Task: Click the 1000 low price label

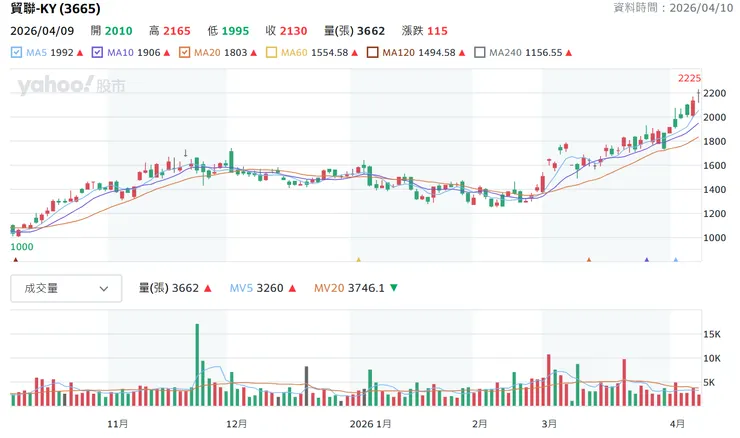Action: coord(22,246)
